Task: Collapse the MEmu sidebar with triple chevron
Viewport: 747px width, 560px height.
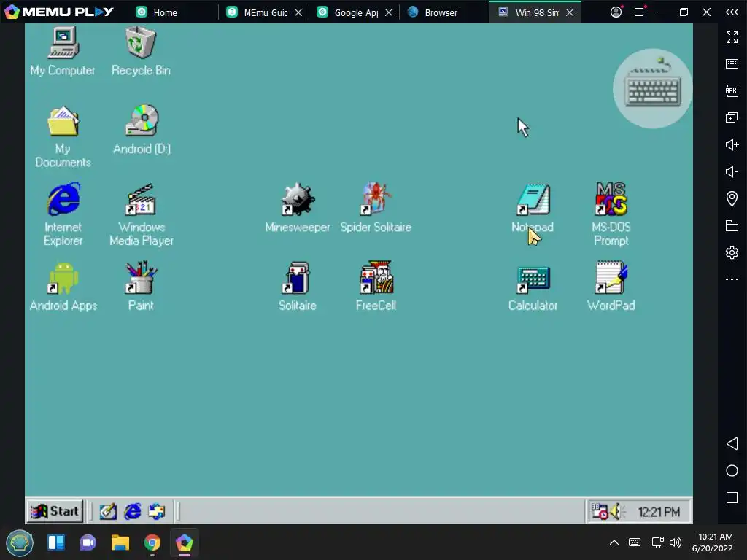Action: [732, 12]
